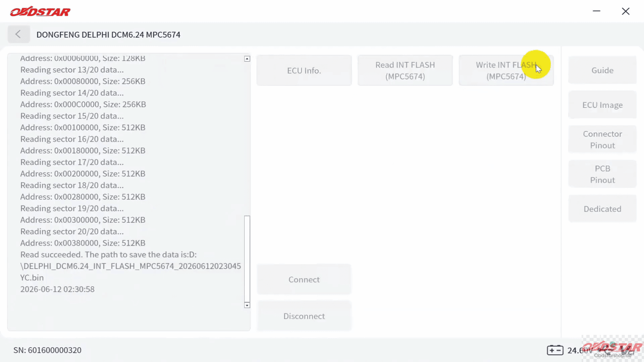
Task: Click the saved file path line in log
Action: [x=130, y=266]
